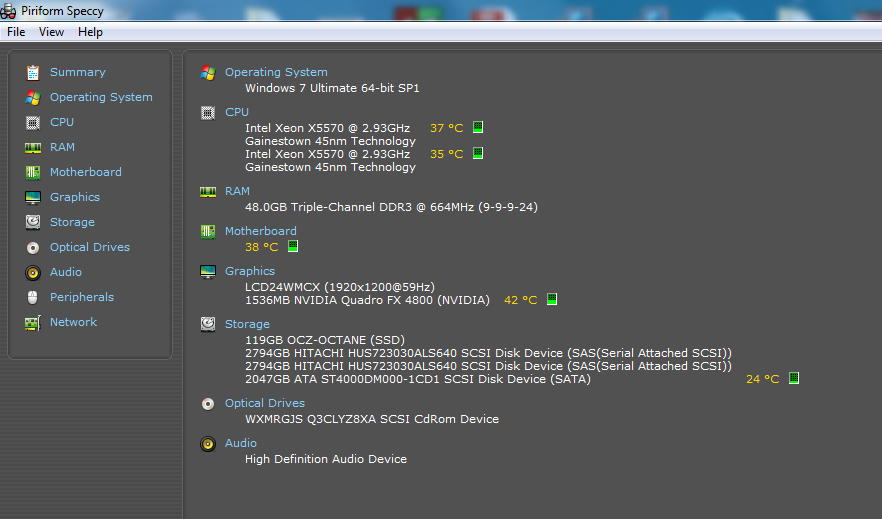
Task: Click the Storage heading link in summary
Action: pyautogui.click(x=247, y=324)
